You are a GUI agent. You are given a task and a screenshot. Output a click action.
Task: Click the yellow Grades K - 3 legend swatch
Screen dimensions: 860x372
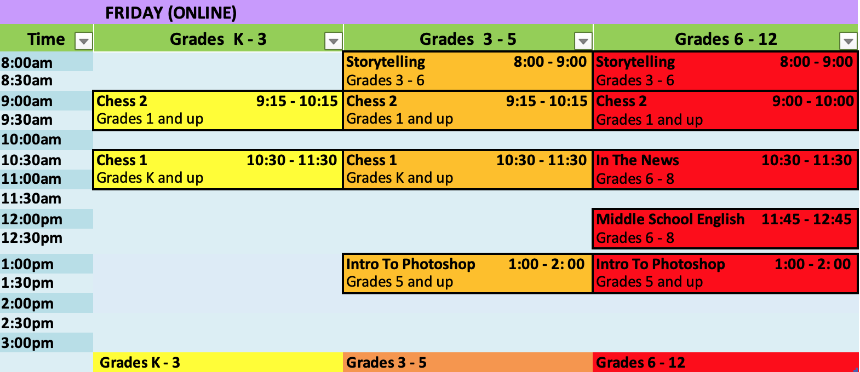coord(218,362)
